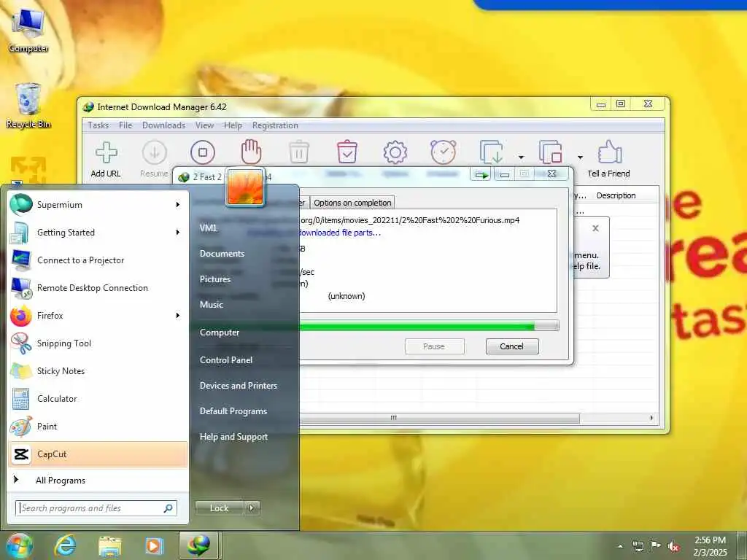Open the Registration menu in IDM
The height and width of the screenshot is (560, 747).
tap(275, 125)
